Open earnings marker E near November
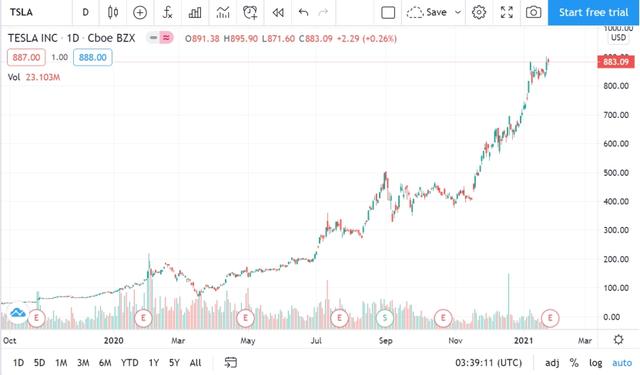This screenshot has width=640, height=375. (443, 318)
